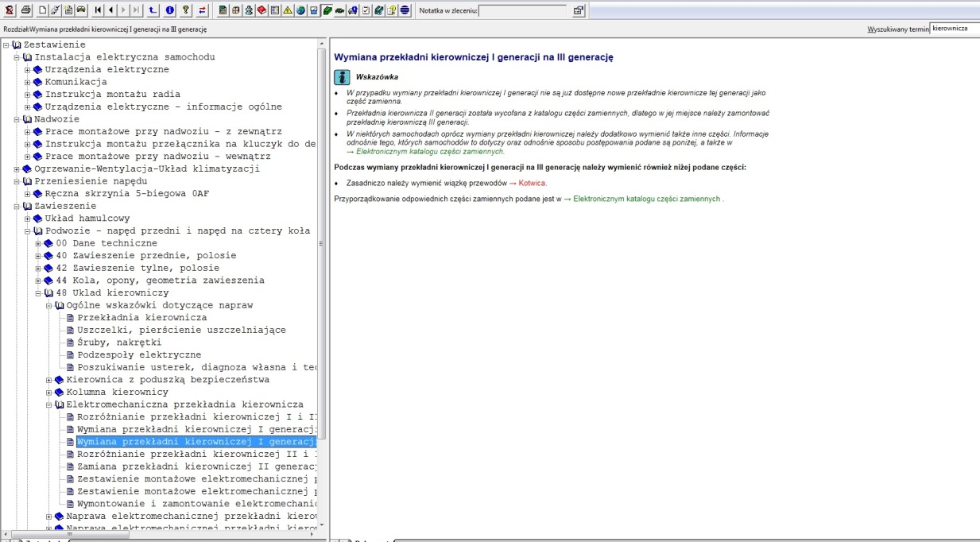Open the catalog link ending the third bullet
Viewport: 980px width, 542px height.
coord(430,151)
